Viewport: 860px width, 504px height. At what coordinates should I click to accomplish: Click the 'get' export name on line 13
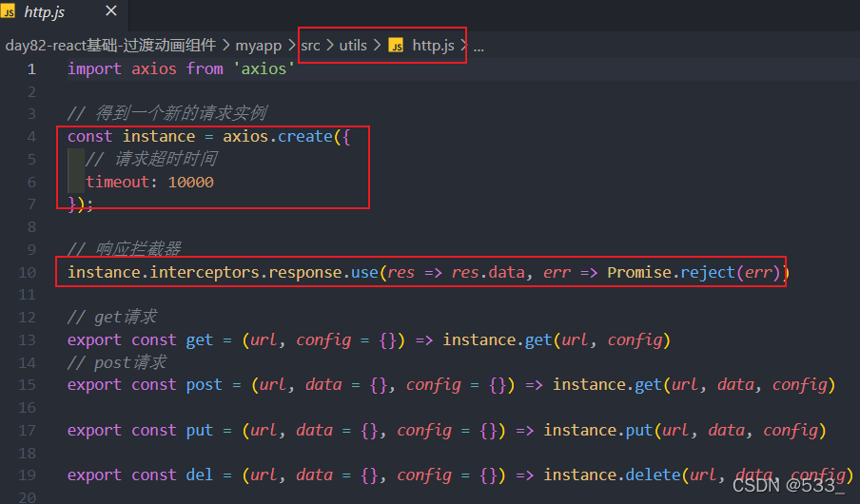(199, 340)
